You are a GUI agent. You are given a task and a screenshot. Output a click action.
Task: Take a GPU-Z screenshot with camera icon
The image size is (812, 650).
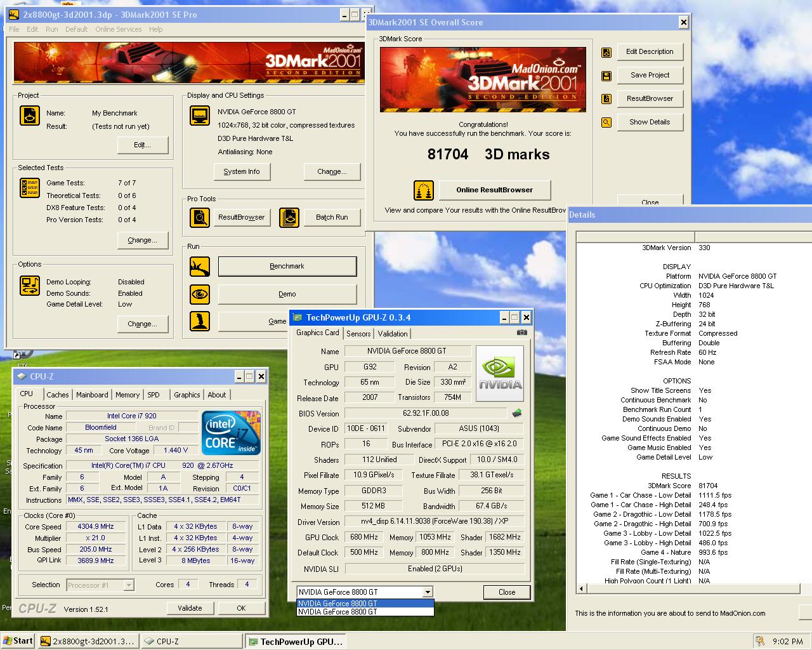click(x=521, y=332)
